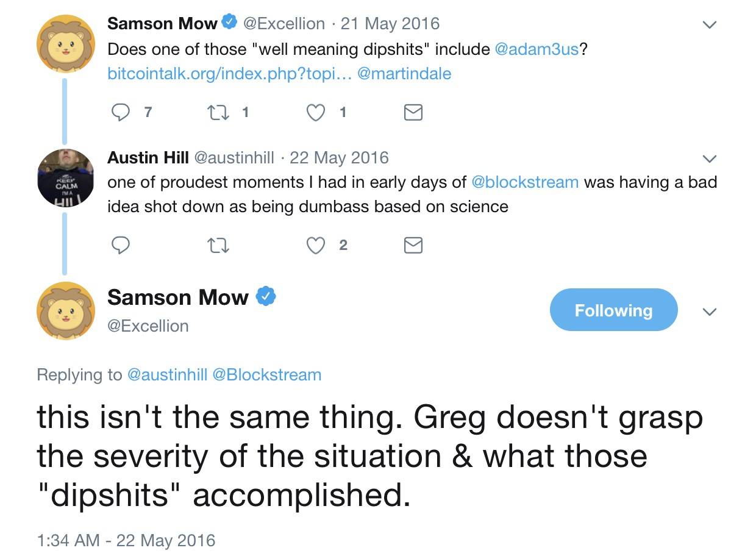Like Austin Hill's tweet

tap(315, 245)
